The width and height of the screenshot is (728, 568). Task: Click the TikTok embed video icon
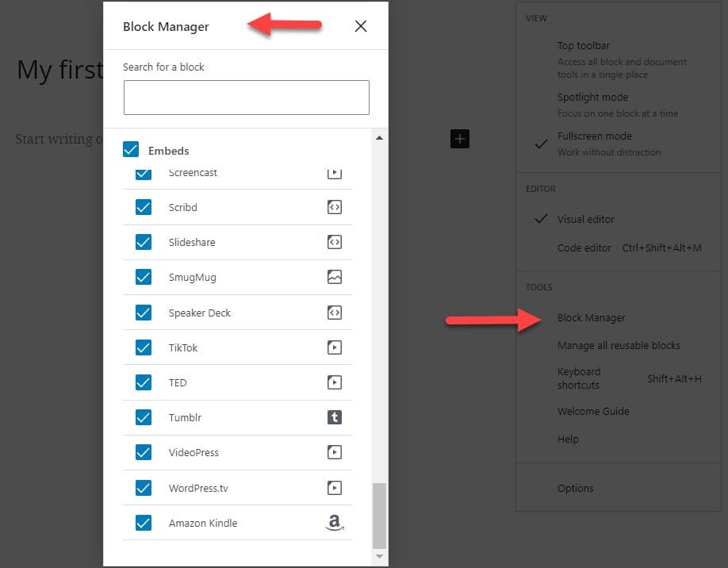coord(334,347)
